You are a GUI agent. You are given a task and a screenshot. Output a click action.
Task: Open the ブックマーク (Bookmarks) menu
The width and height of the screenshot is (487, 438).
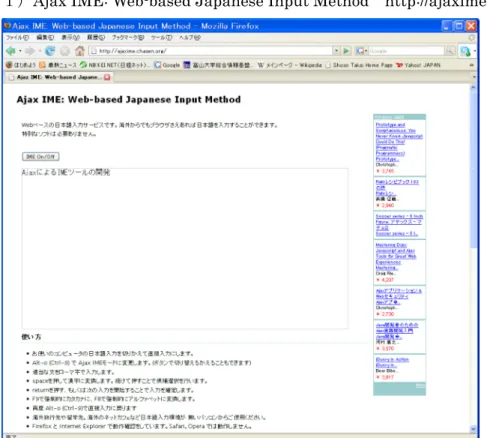pyautogui.click(x=128, y=38)
